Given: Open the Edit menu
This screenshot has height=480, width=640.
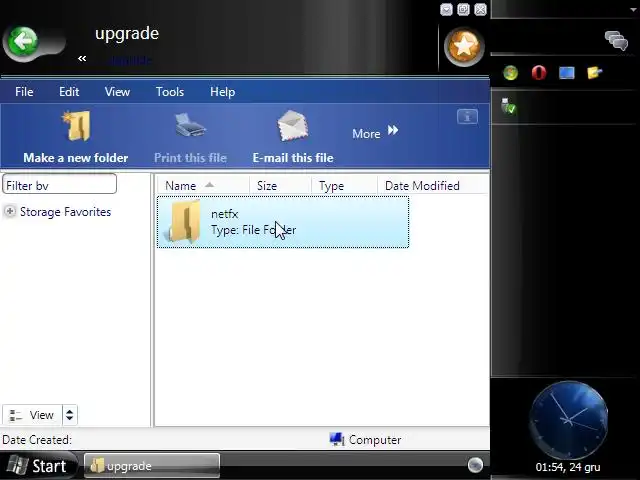Looking at the screenshot, I should tap(69, 91).
